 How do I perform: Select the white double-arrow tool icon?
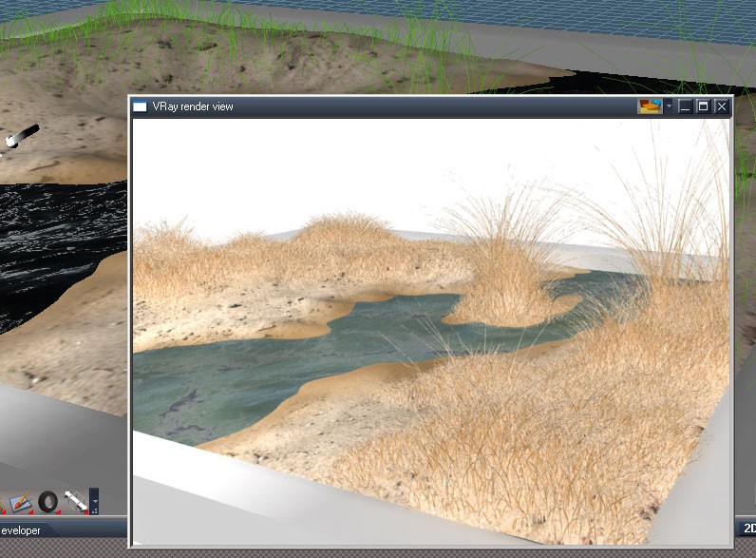(x=75, y=500)
